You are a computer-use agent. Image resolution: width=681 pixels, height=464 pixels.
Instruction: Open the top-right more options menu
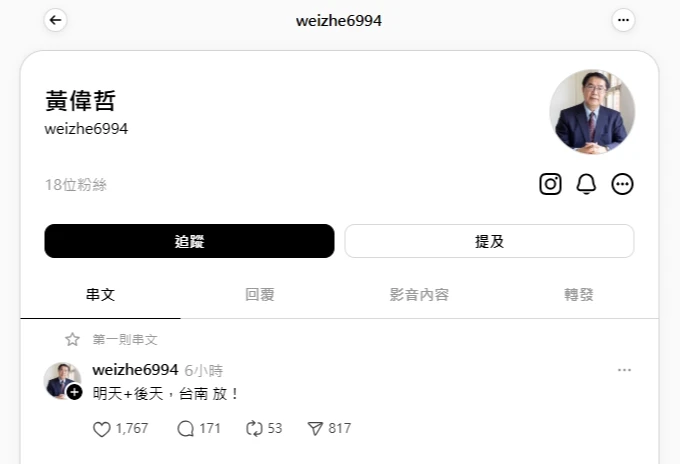pyautogui.click(x=623, y=20)
